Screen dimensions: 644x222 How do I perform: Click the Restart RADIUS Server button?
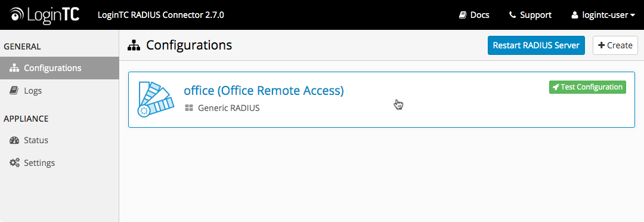(x=536, y=45)
